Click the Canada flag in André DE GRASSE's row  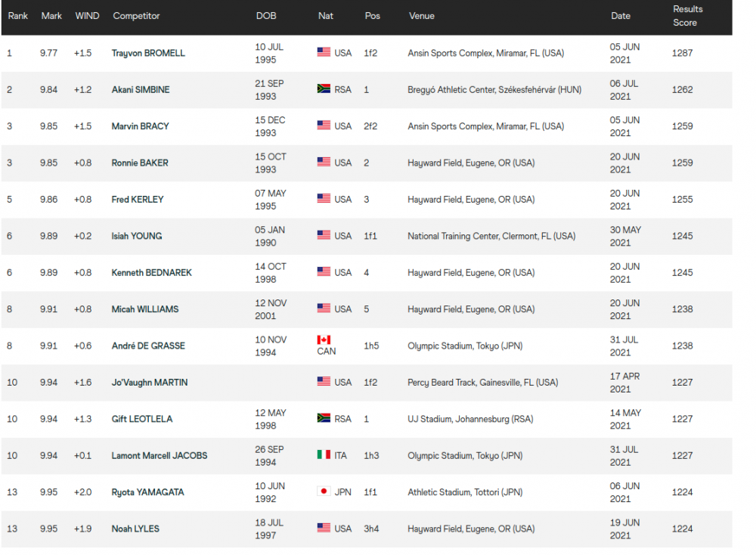[x=324, y=340]
